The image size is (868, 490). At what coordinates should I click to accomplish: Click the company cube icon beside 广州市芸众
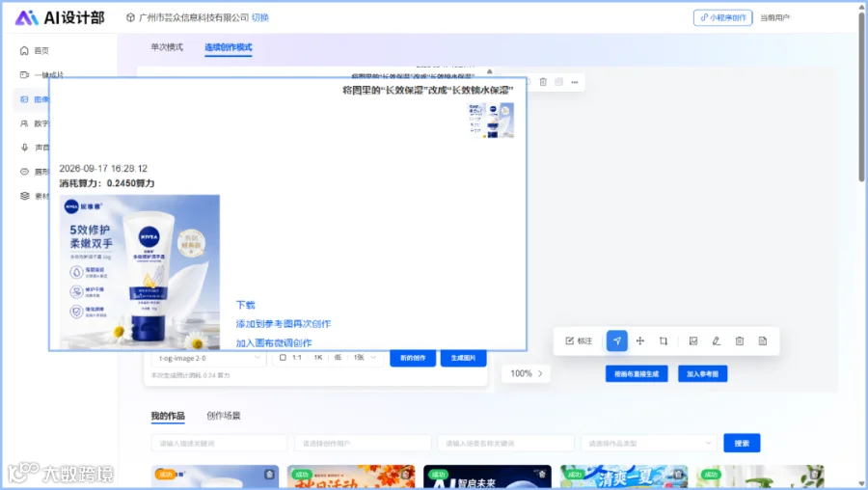tap(130, 17)
